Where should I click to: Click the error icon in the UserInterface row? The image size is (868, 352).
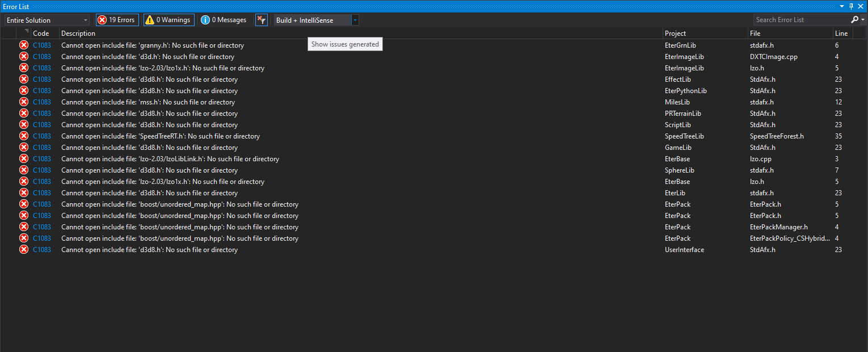pyautogui.click(x=24, y=249)
